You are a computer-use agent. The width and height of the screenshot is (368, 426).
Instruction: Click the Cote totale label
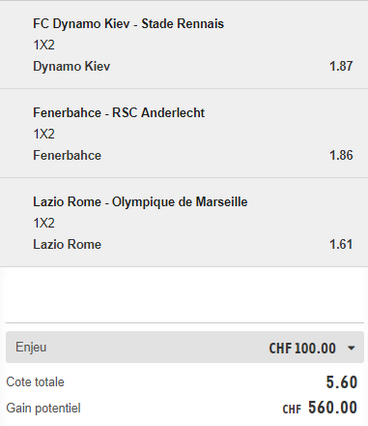[x=35, y=382]
